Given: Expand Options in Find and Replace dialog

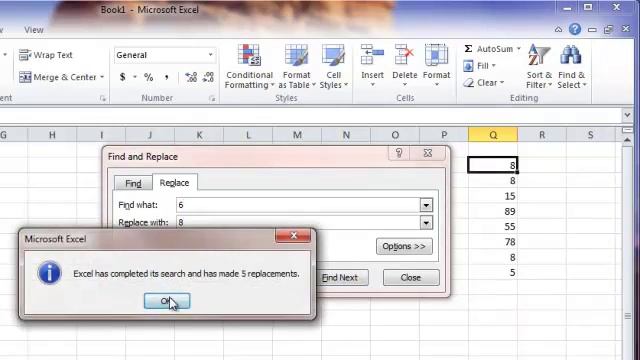Looking at the screenshot, I should pos(404,247).
